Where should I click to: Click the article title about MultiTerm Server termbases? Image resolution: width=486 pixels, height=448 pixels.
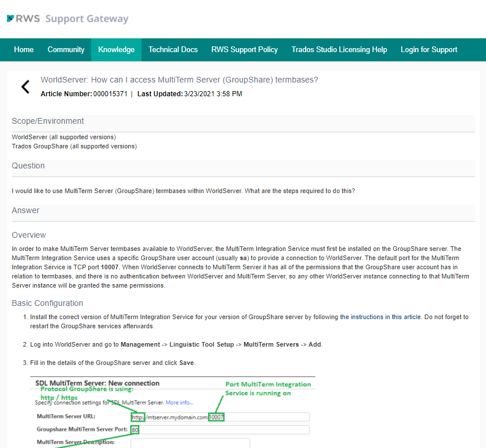[x=179, y=80]
